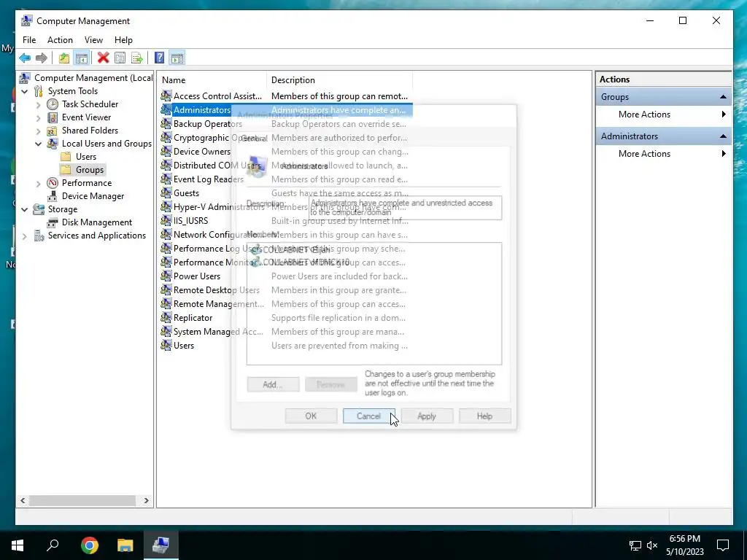The height and width of the screenshot is (560, 747).
Task: Open the notification center icon
Action: (x=723, y=545)
